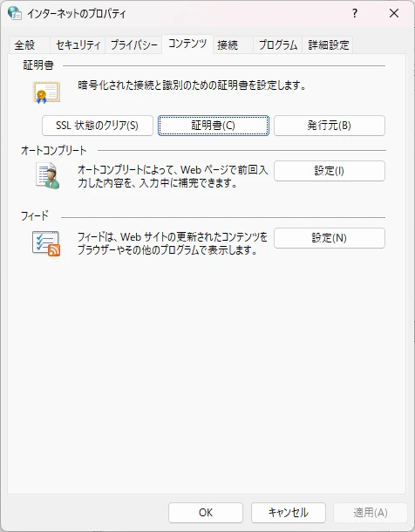415x532 pixels.
Task: Switch to the 詳細設定 tab
Action: pyautogui.click(x=328, y=44)
